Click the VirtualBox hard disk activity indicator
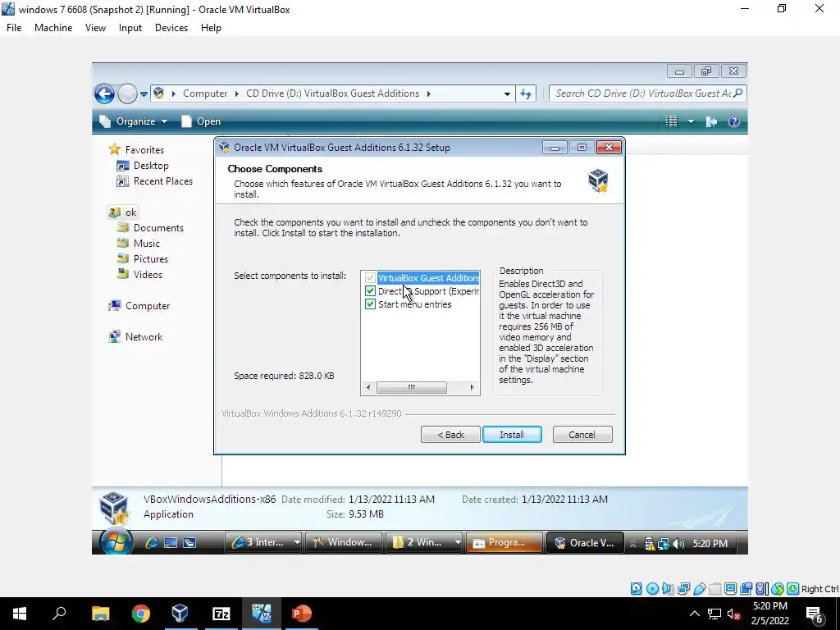Viewport: 840px width, 630px height. pos(636,589)
